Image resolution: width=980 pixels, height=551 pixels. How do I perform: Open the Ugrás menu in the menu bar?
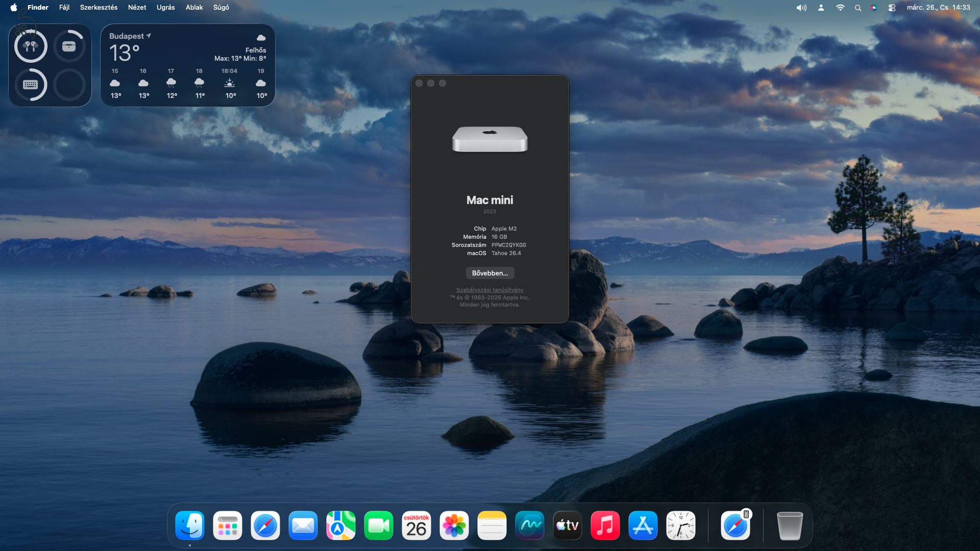[165, 7]
